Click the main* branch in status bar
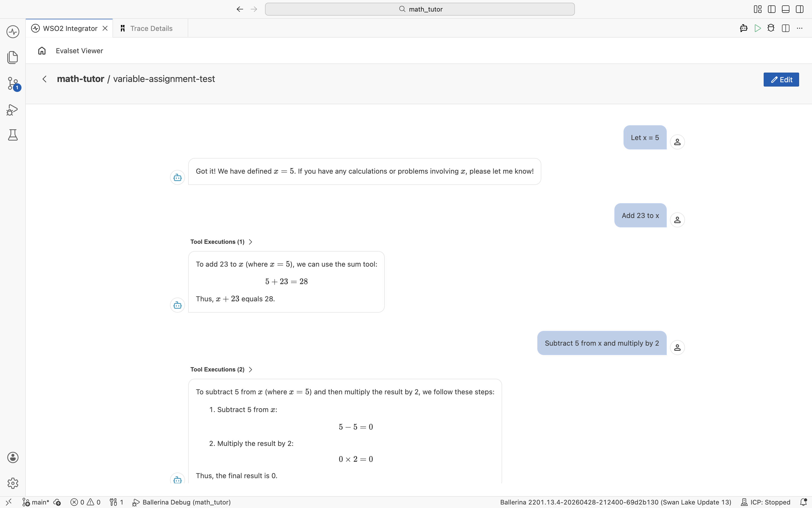This screenshot has width=812, height=508. [36, 502]
